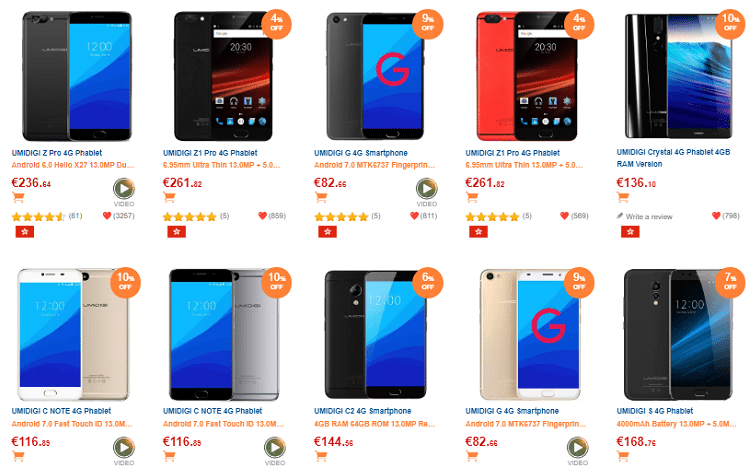The height and width of the screenshot is (468, 750).
Task: Open the red UMIDIGI Z1 Pro product image
Action: tap(527, 77)
